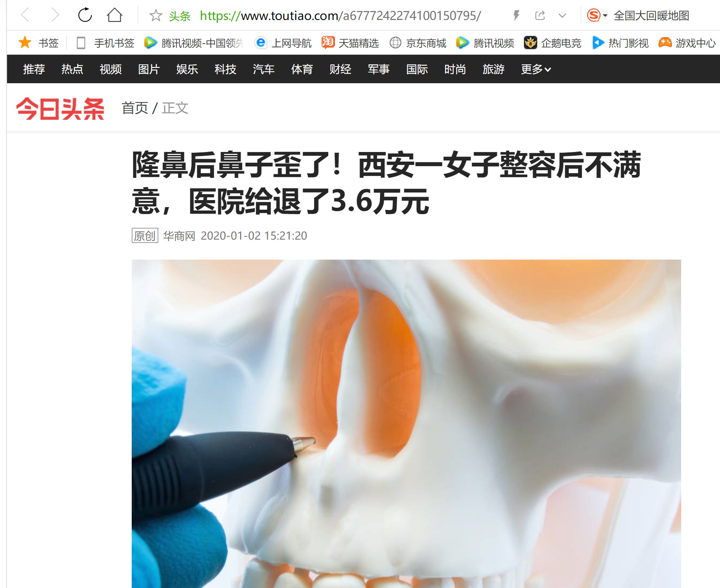Select 旅游 navigation tab
The width and height of the screenshot is (720, 588).
point(494,69)
